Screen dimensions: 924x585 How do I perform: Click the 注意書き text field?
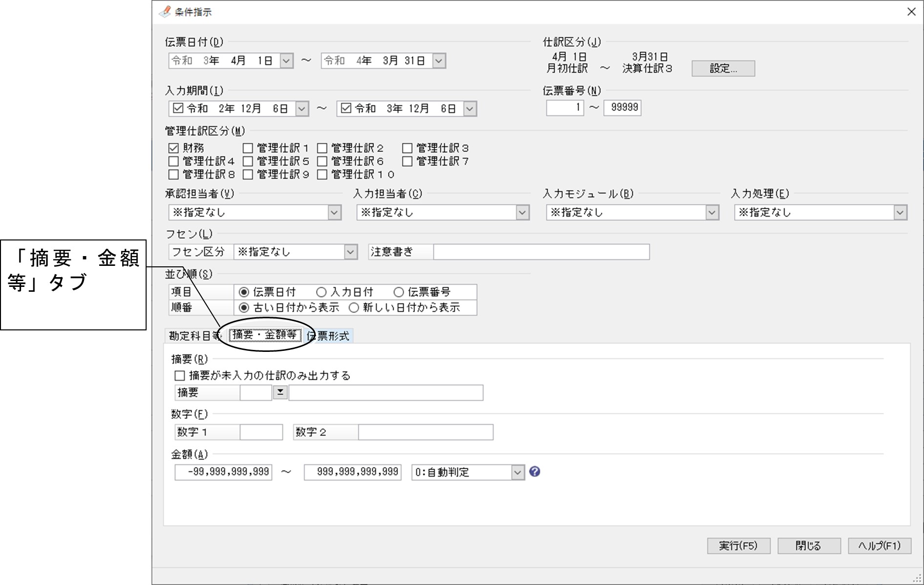[541, 252]
